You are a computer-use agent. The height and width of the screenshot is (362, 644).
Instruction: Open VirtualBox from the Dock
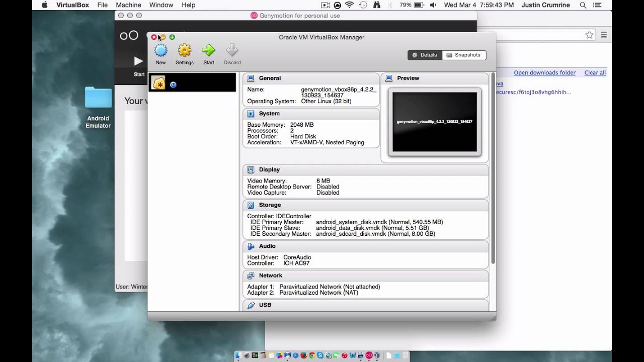(x=377, y=355)
